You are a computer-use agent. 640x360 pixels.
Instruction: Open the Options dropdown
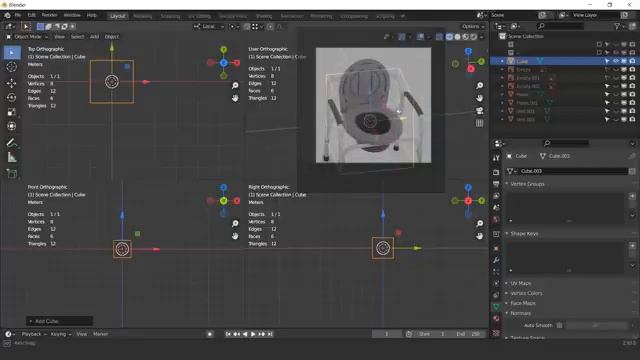coord(473,26)
